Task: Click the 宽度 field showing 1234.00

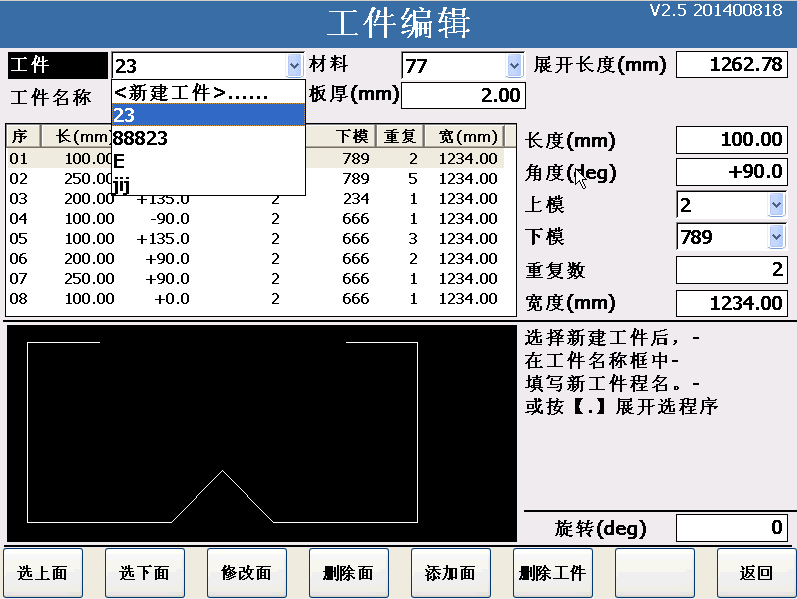Action: [732, 303]
